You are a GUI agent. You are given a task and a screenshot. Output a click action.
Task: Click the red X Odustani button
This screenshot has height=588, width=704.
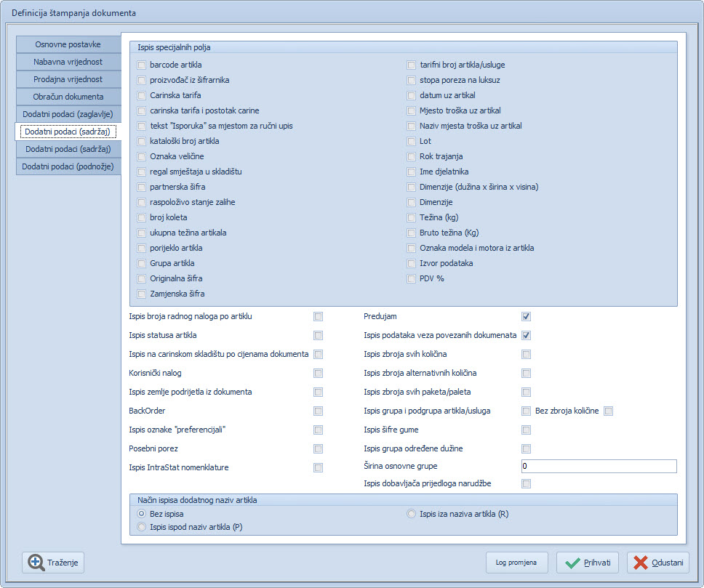tap(657, 563)
